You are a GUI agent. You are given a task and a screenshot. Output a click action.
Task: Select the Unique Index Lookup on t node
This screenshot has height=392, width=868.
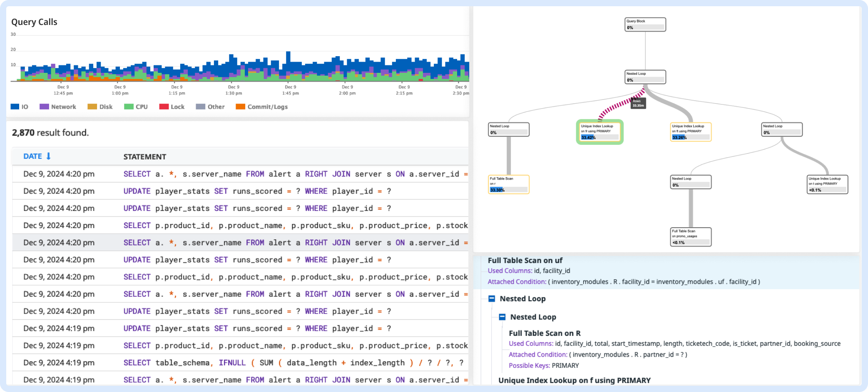(827, 184)
